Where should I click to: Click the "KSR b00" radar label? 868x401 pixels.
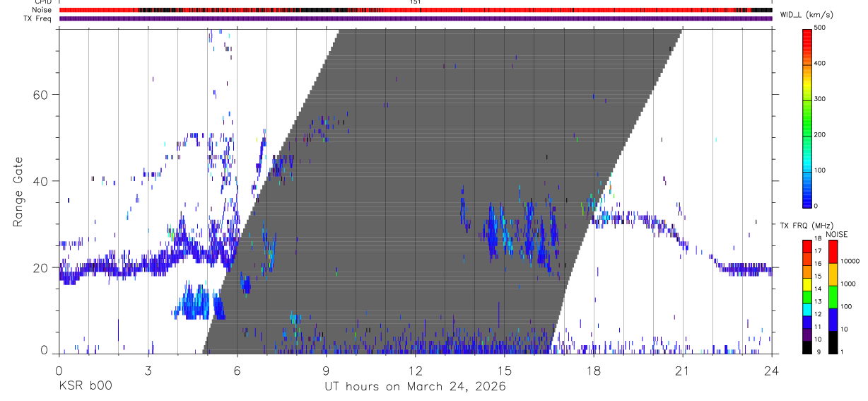click(x=85, y=386)
